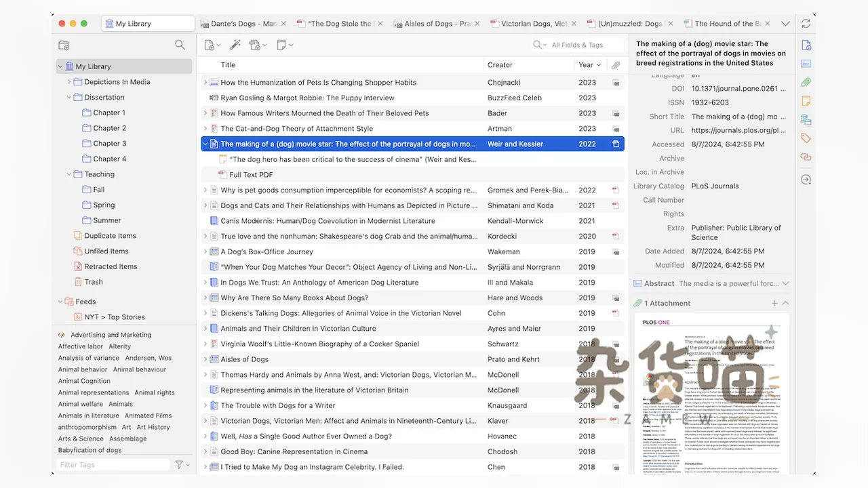This screenshot has height=488, width=868.
Task: Click the Add Attachment toolbar icon
Action: 255,45
